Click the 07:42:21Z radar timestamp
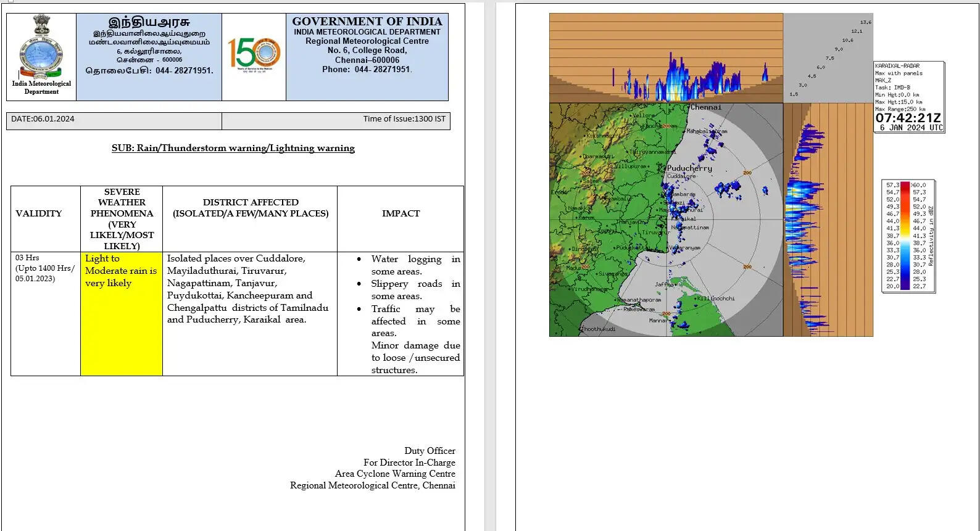Screen dimensions: 980x531 (x=908, y=118)
